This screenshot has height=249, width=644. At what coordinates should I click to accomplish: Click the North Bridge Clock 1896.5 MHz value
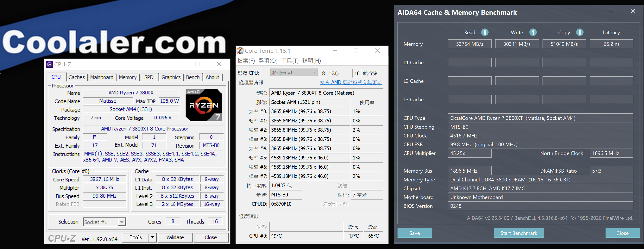coord(611,153)
